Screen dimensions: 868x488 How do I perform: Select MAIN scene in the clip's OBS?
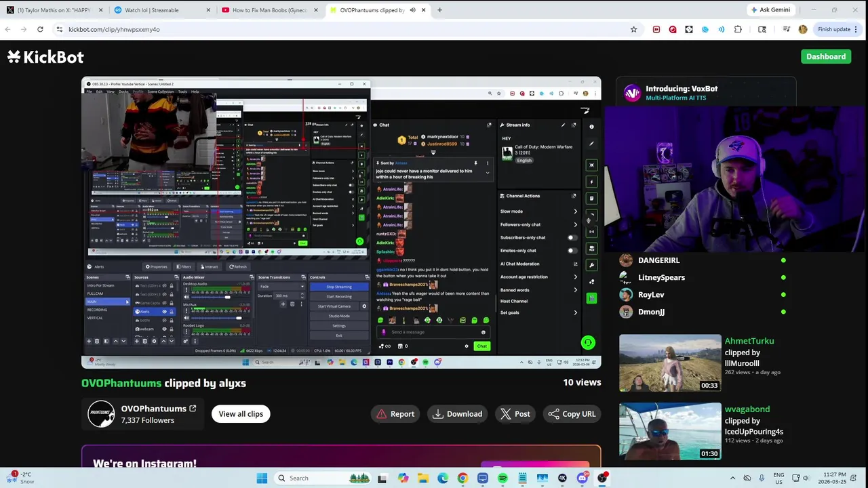click(107, 302)
